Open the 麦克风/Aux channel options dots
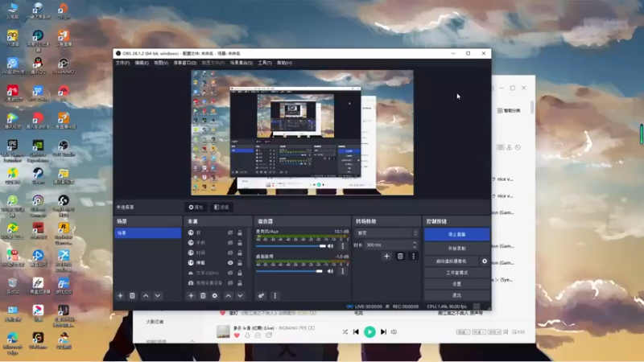The height and width of the screenshot is (362, 644). click(x=343, y=246)
